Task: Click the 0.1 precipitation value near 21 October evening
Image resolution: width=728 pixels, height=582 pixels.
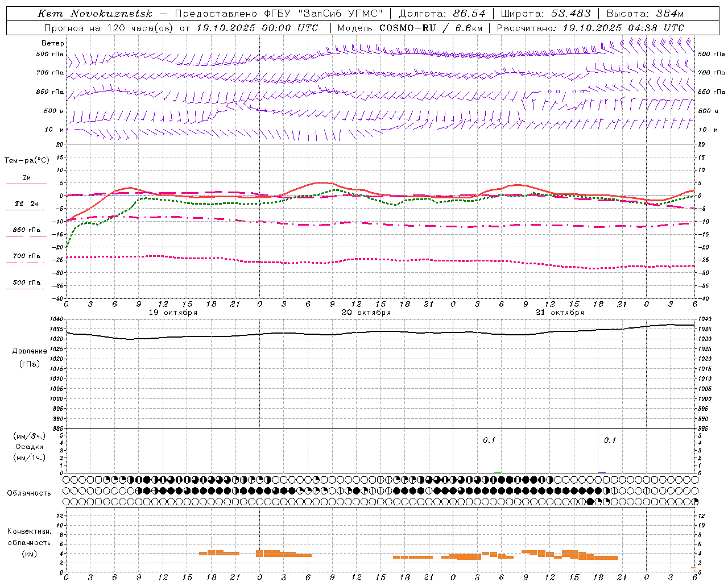Action: point(610,440)
